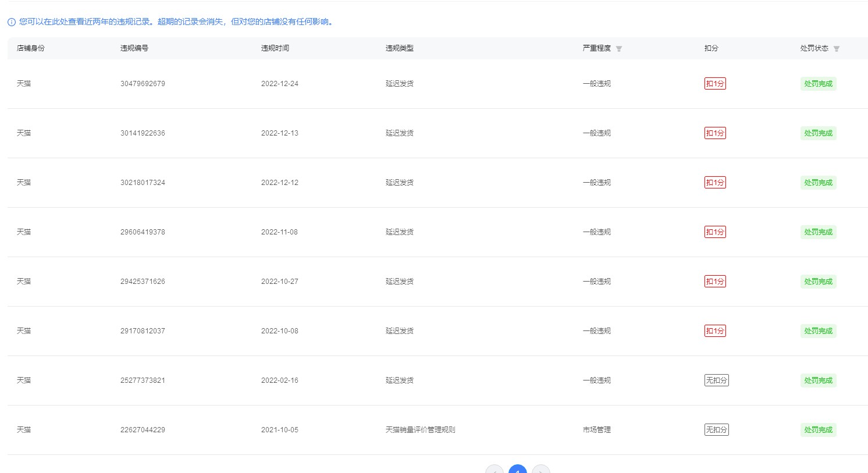This screenshot has height=473, width=868.
Task: Click 扣1分 tag in the 2022-10-27 row
Action: pos(715,282)
